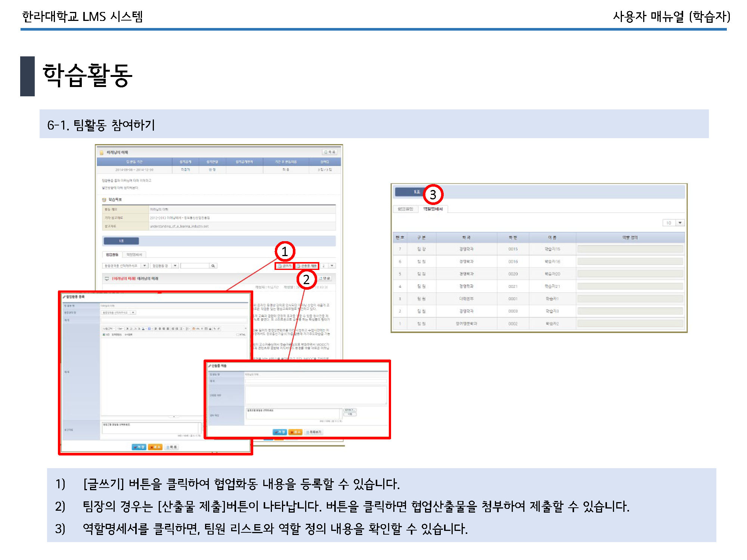The width and height of the screenshot is (747, 560).
Task: Click the 글쓰기 write button
Action: coord(285,266)
